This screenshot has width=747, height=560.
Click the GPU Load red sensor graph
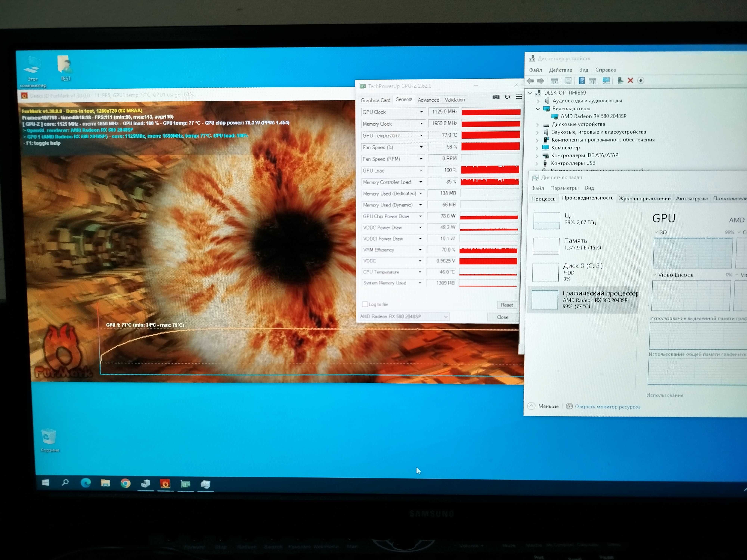tap(490, 169)
